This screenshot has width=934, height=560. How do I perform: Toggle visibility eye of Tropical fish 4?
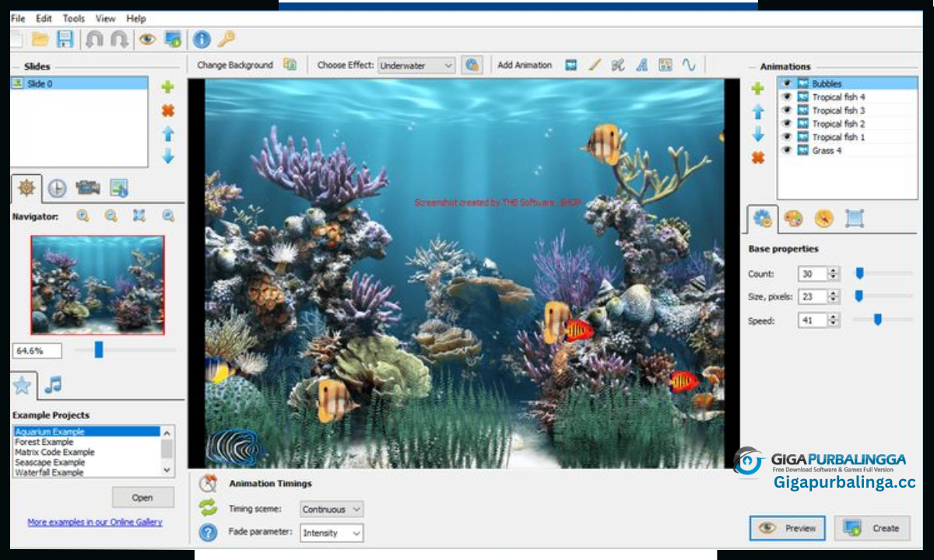click(x=787, y=97)
